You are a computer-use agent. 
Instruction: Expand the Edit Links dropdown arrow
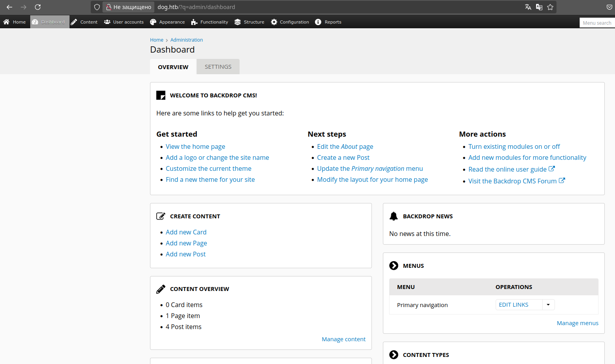point(548,305)
